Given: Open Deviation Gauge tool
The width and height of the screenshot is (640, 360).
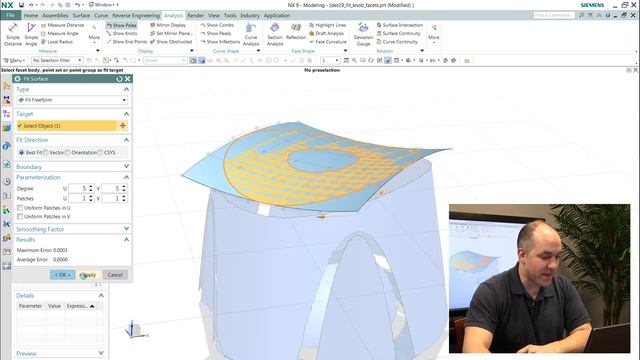Looking at the screenshot, I should (x=363, y=34).
